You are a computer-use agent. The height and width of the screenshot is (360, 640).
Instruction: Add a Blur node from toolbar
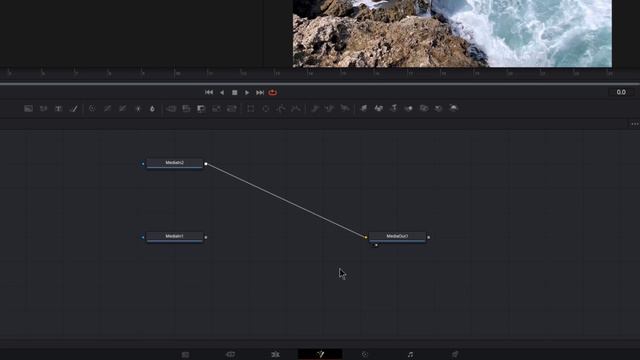(153, 109)
